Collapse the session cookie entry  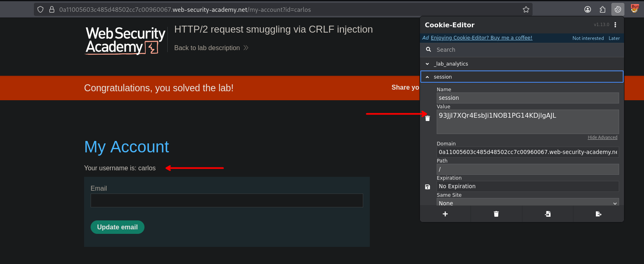[x=427, y=77]
